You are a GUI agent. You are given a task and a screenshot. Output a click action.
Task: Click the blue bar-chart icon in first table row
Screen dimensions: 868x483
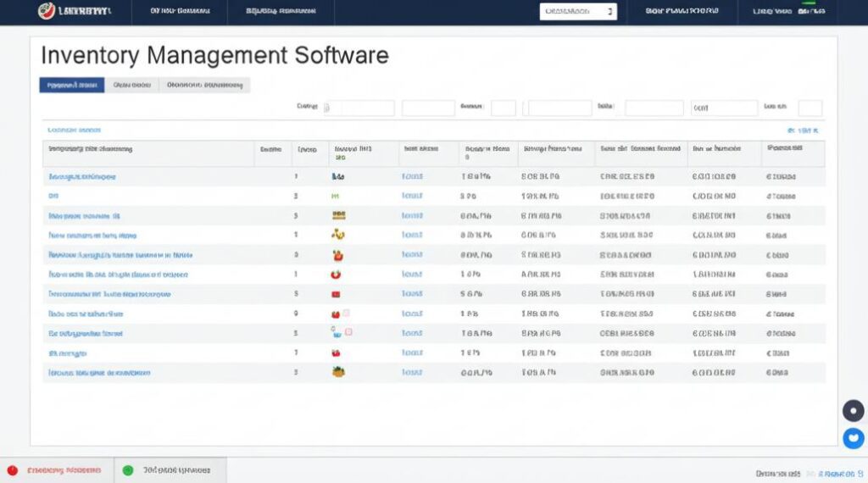pos(337,177)
